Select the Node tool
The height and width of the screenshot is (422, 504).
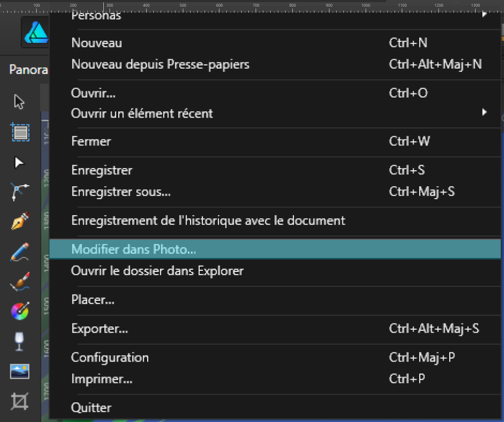click(19, 163)
